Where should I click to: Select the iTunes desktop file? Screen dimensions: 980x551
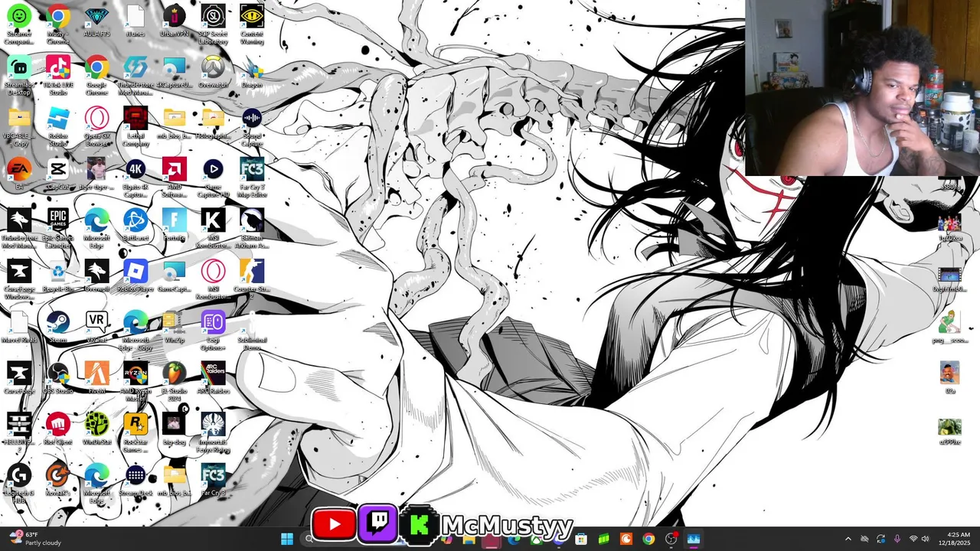pyautogui.click(x=136, y=21)
